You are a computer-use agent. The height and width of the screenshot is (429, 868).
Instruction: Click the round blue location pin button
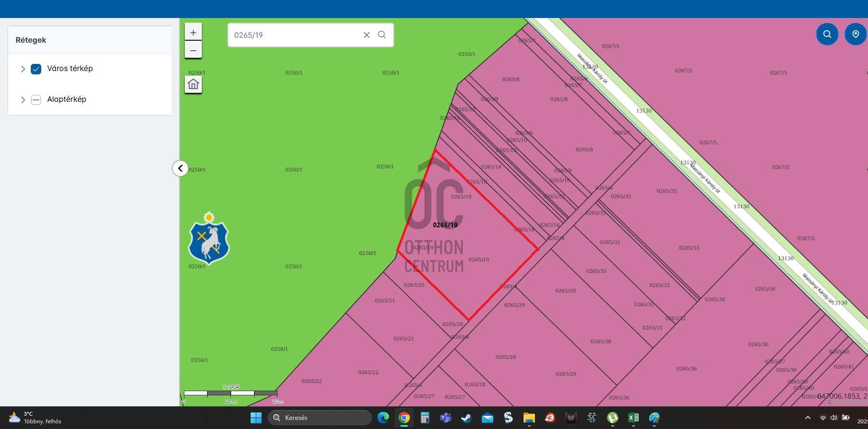855,34
